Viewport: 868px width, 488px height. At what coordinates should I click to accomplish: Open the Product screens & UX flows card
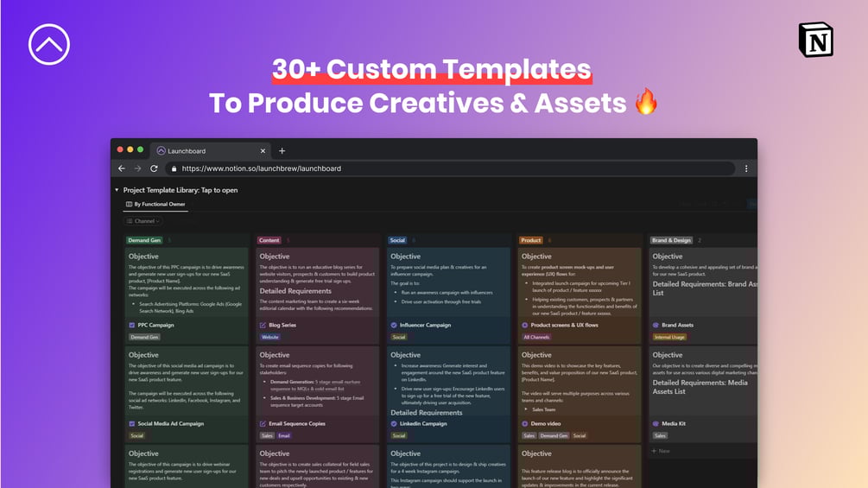pos(564,326)
